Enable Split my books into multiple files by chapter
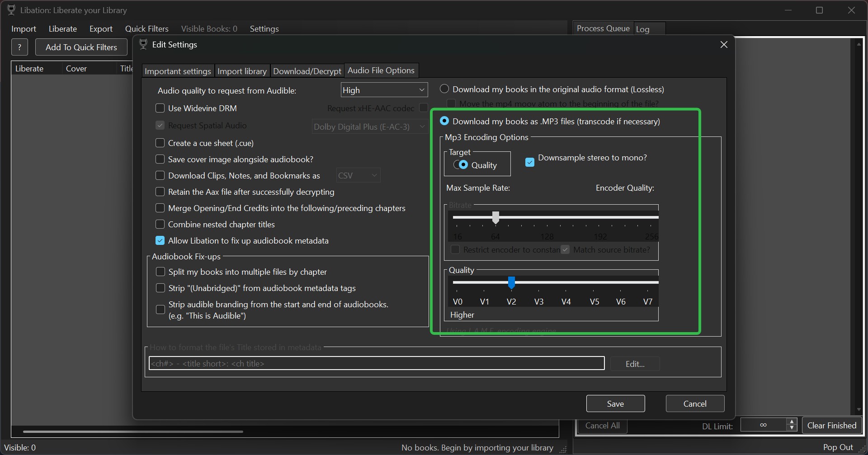The image size is (868, 455). [x=160, y=272]
